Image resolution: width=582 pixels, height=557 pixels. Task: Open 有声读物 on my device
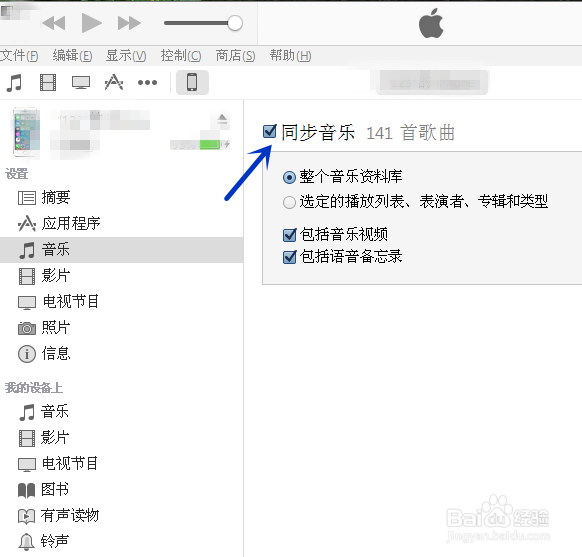coord(121,516)
